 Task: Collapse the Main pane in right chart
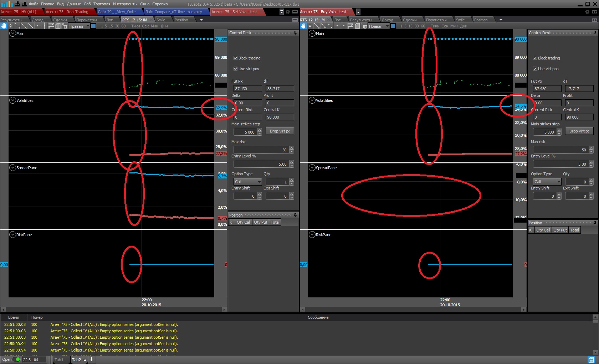[312, 33]
